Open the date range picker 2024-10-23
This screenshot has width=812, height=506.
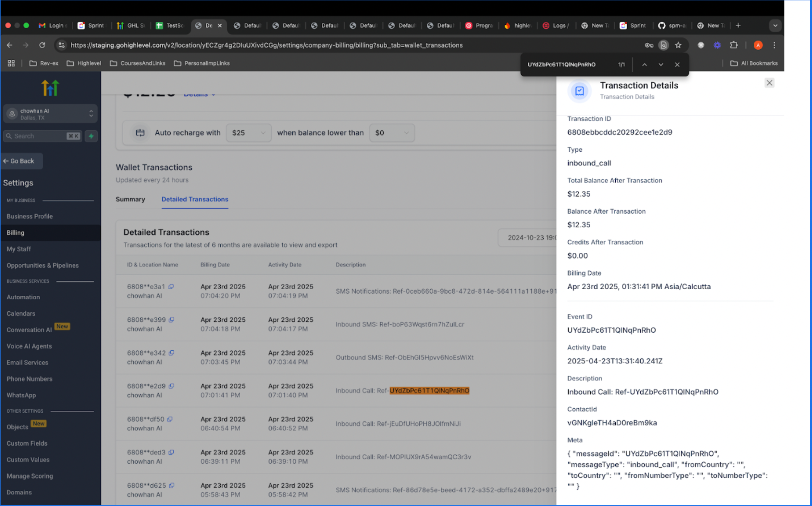527,238
